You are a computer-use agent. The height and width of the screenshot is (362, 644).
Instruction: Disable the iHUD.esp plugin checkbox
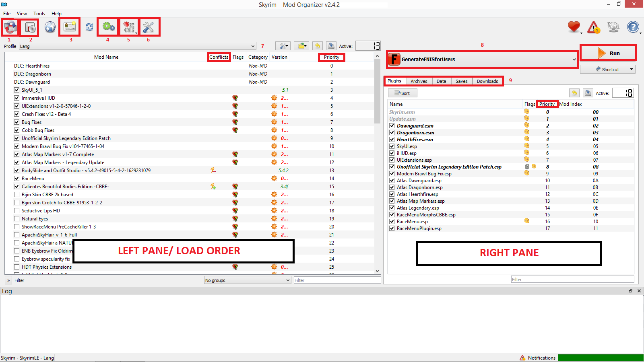tap(392, 153)
